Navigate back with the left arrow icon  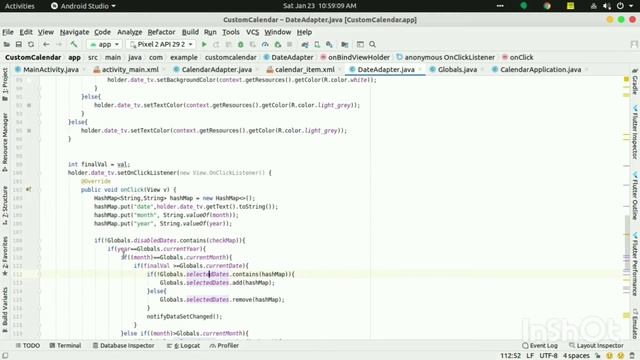coord(46,44)
